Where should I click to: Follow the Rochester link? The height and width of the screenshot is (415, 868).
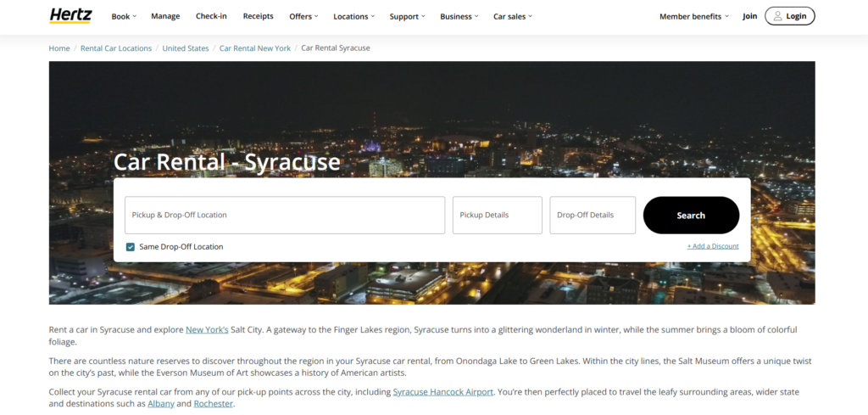[x=214, y=404]
